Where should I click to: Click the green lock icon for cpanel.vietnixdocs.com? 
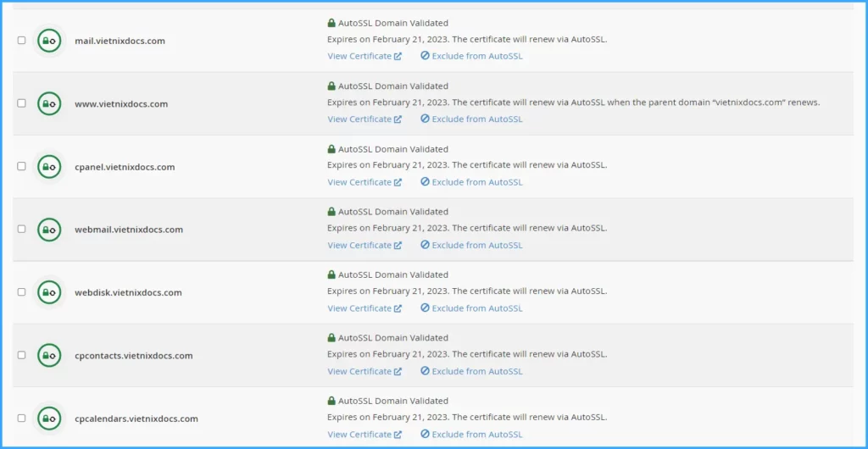[x=49, y=167]
